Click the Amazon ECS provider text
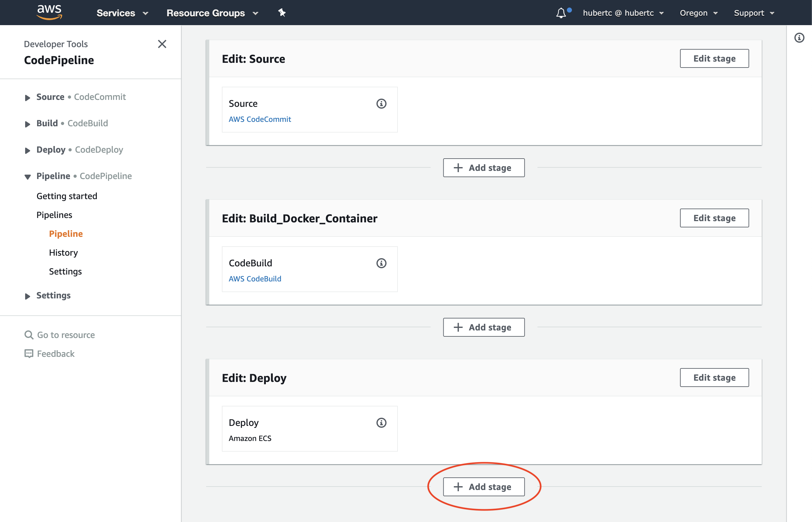The height and width of the screenshot is (522, 812). [250, 439]
